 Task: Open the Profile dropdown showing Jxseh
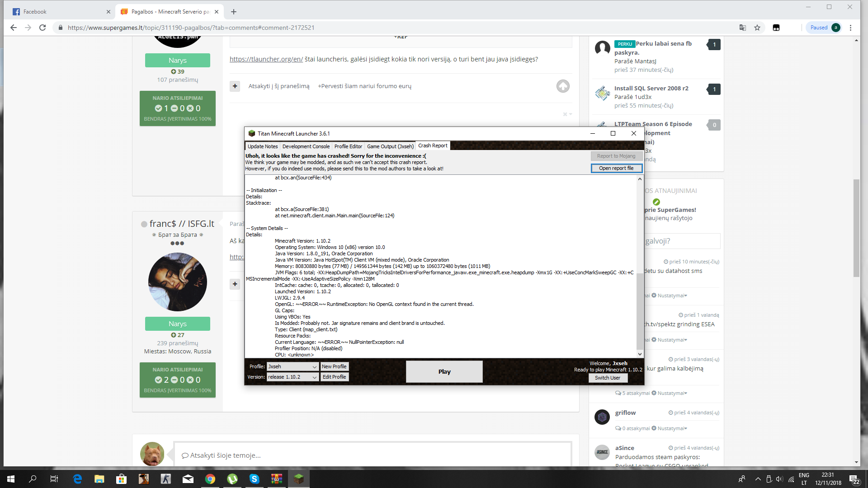[x=292, y=366]
